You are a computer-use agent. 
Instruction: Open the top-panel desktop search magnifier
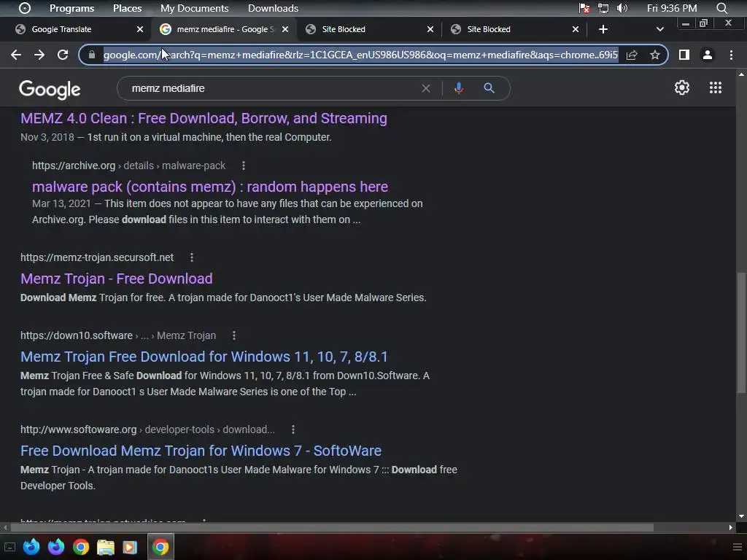721,8
